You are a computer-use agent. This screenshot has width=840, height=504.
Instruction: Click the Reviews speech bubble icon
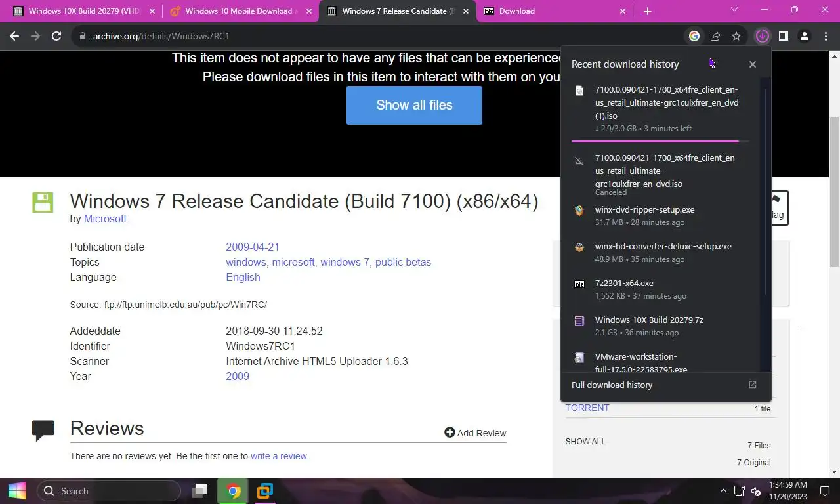pos(43,430)
